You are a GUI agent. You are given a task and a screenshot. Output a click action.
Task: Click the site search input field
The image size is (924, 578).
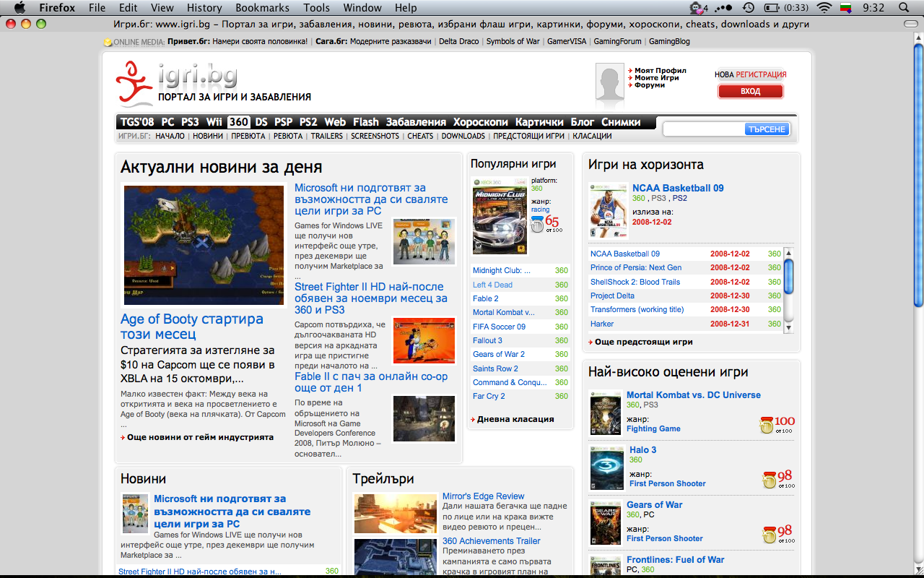704,129
